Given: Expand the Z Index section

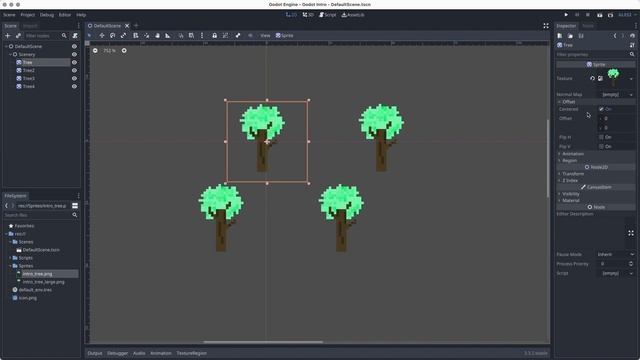Looking at the screenshot, I should tap(596, 180).
